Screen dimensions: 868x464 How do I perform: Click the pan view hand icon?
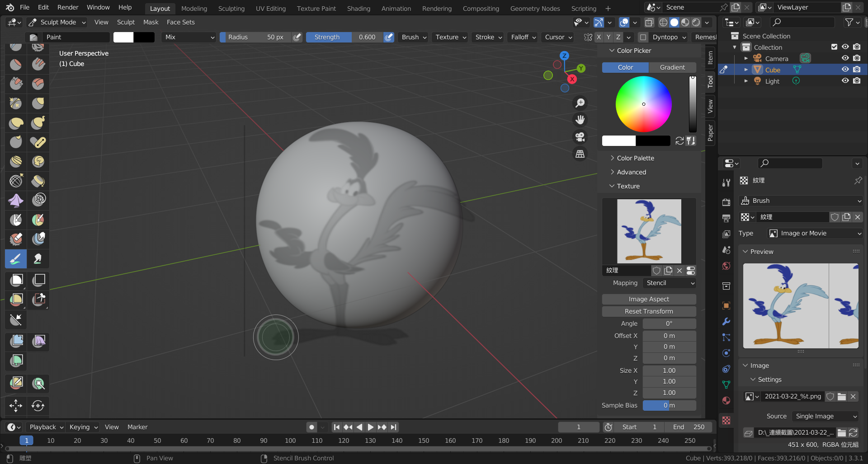[x=580, y=120]
